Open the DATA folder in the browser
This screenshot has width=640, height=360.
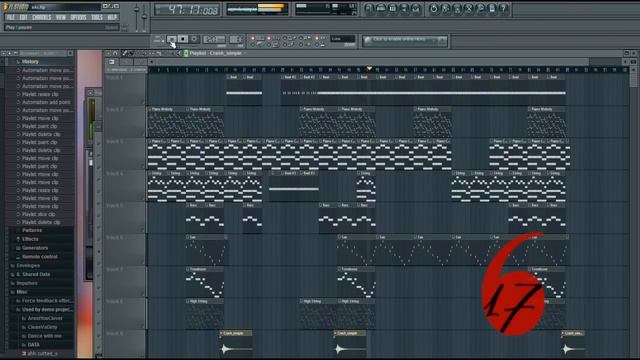[x=34, y=345]
